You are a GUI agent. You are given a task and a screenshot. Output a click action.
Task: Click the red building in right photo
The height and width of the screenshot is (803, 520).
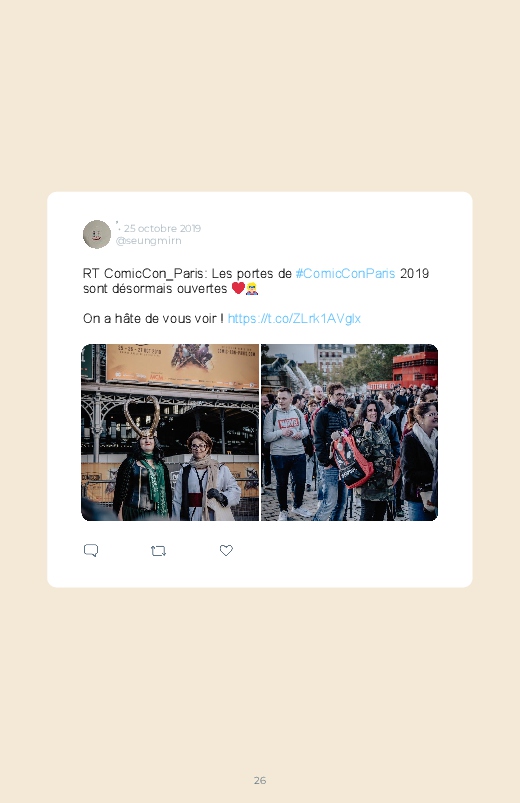(x=414, y=369)
